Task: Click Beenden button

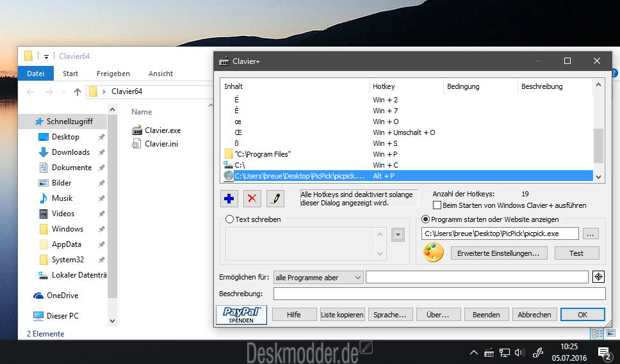Action: pyautogui.click(x=486, y=315)
